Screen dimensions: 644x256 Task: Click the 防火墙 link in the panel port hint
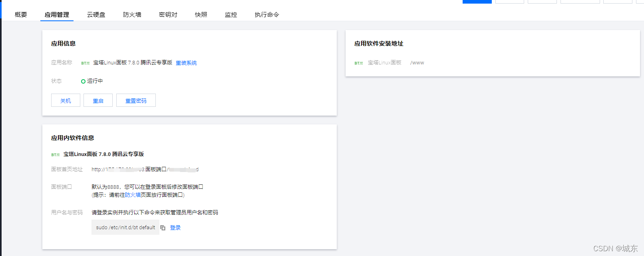pyautogui.click(x=133, y=195)
